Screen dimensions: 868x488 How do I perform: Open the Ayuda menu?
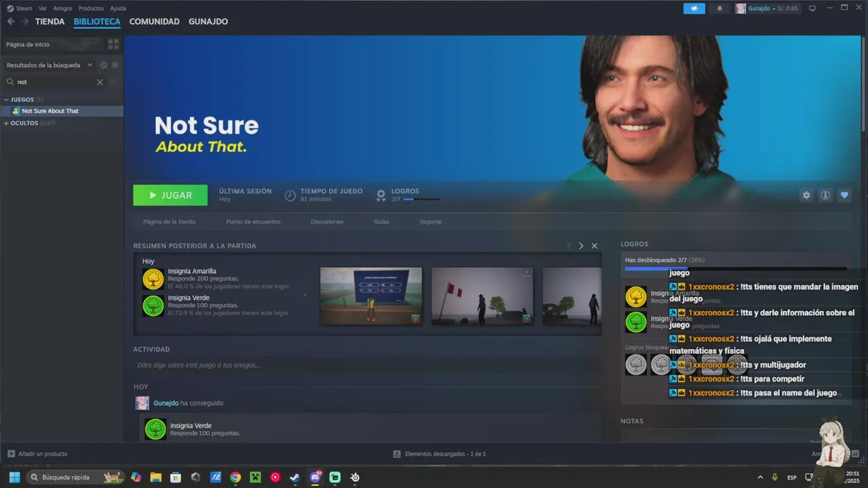click(x=118, y=8)
